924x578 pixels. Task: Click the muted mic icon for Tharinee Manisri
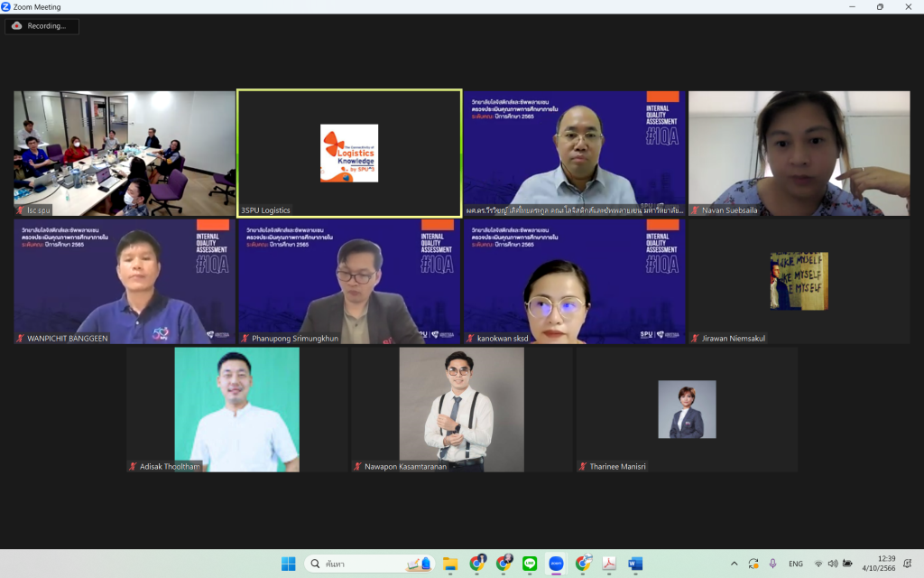[583, 467]
